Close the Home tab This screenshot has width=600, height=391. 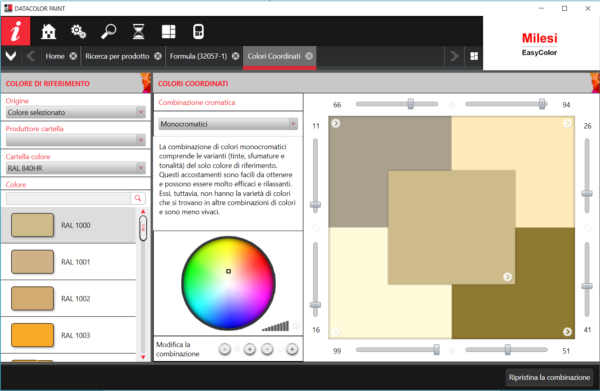pos(73,56)
